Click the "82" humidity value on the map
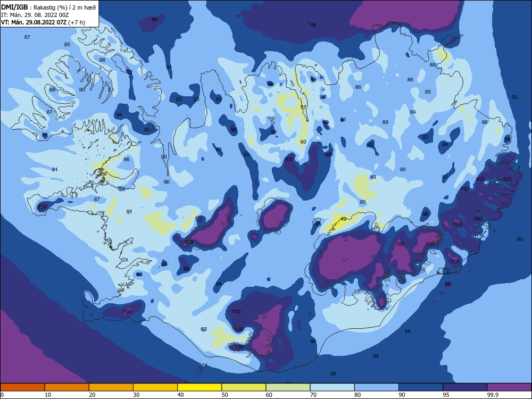Screen dimensions: 532x399 (204, 329)
